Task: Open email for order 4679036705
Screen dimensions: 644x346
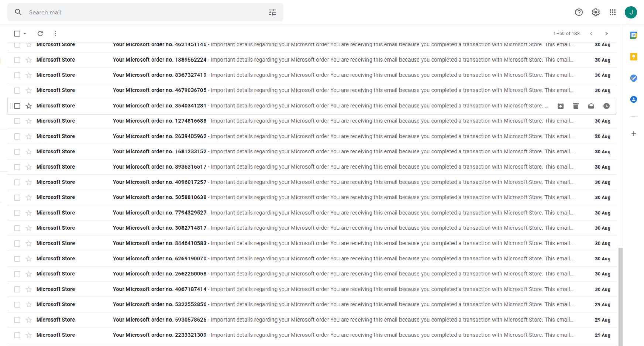Action: tap(312, 90)
